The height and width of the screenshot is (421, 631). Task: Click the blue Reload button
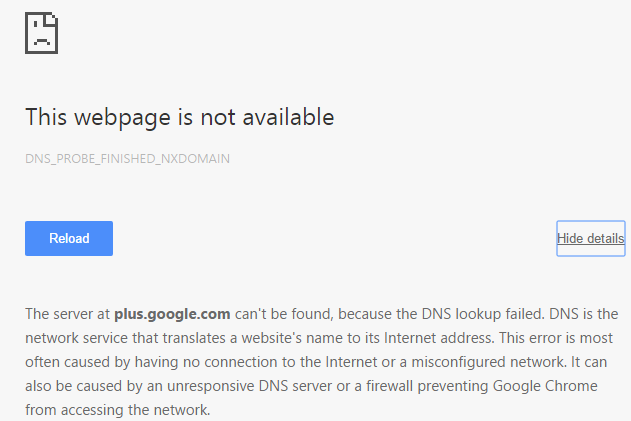69,238
